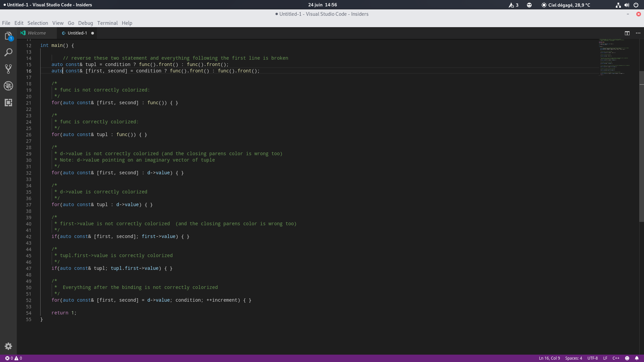Open the Extensions panel
Image resolution: width=644 pixels, height=362 pixels.
pyautogui.click(x=8, y=103)
